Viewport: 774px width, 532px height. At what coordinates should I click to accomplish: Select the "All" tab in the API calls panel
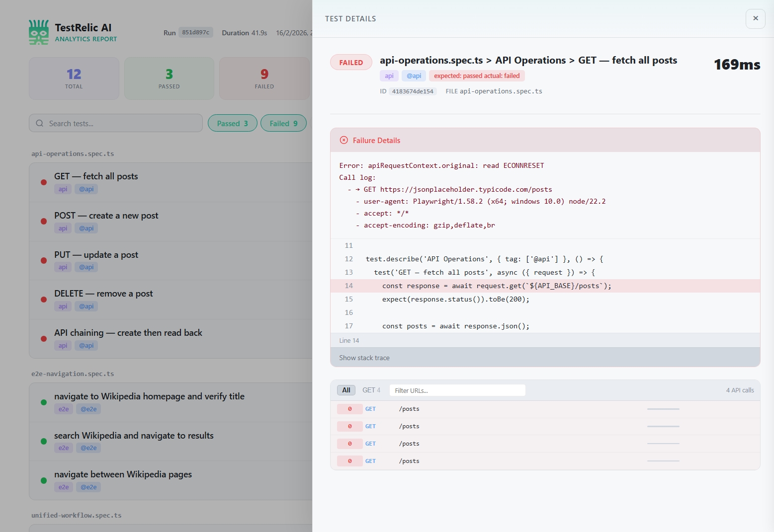point(346,390)
